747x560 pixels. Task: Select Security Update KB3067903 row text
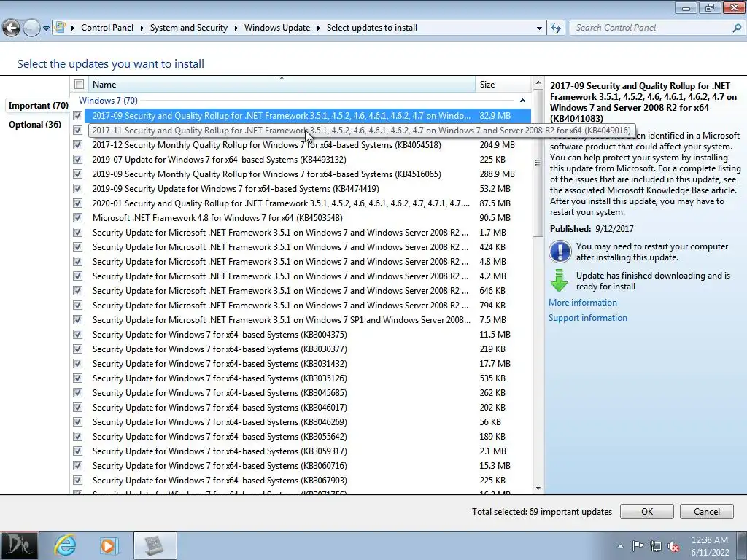tap(220, 480)
